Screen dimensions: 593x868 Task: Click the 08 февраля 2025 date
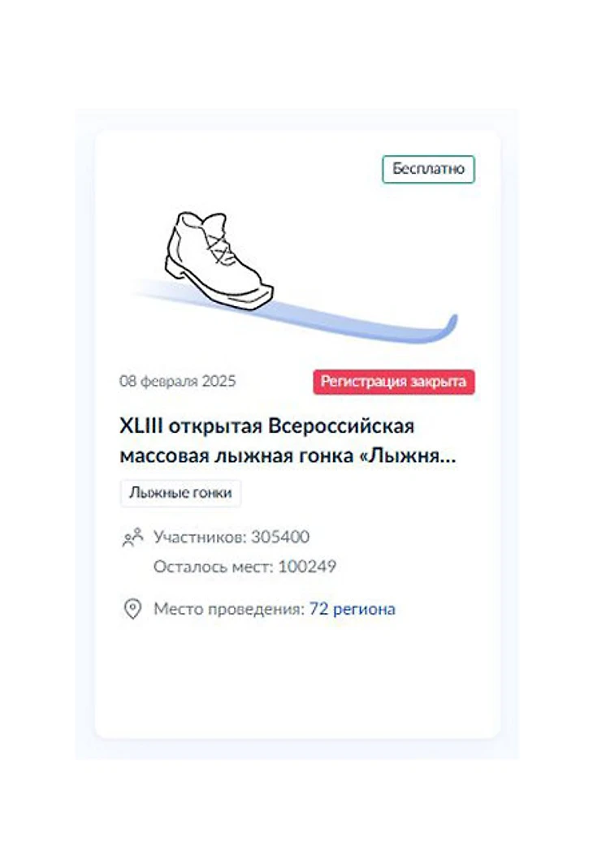178,382
